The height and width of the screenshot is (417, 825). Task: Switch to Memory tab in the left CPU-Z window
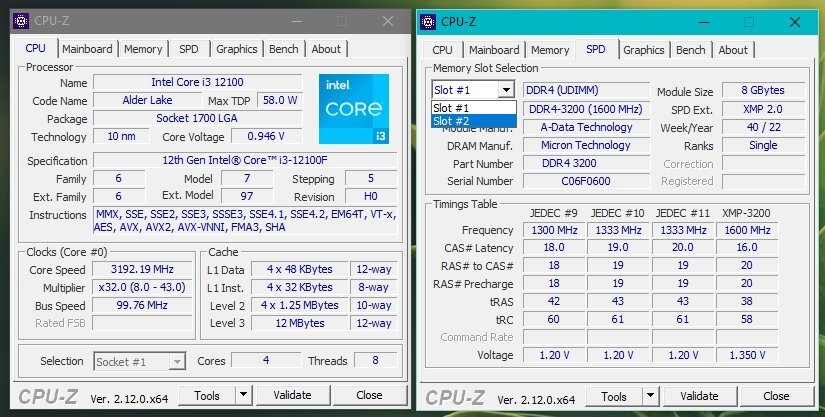[143, 49]
